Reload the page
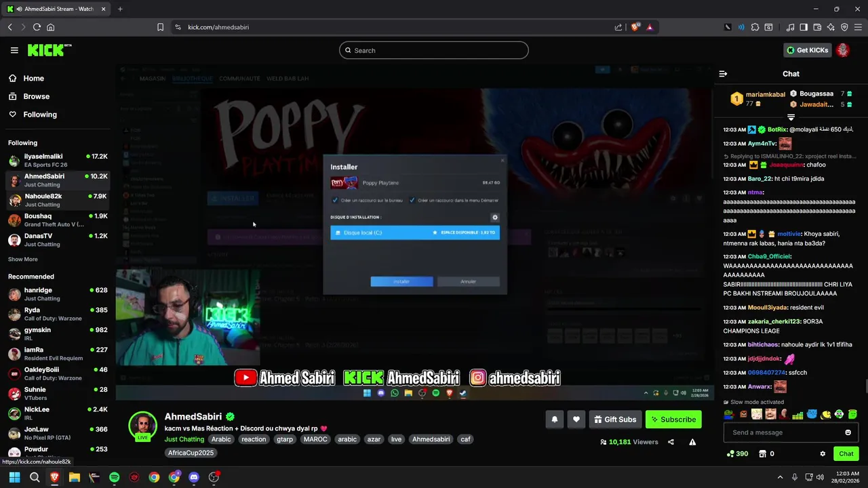Image resolution: width=868 pixels, height=488 pixels. pyautogui.click(x=37, y=27)
